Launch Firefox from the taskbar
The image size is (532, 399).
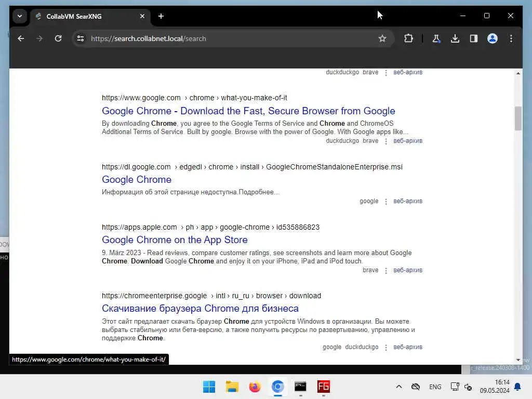255,387
